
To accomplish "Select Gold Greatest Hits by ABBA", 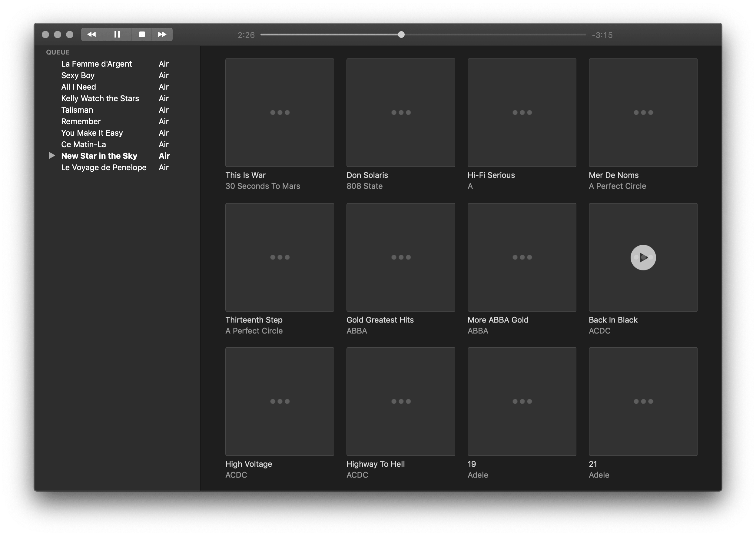I will coord(380,319).
